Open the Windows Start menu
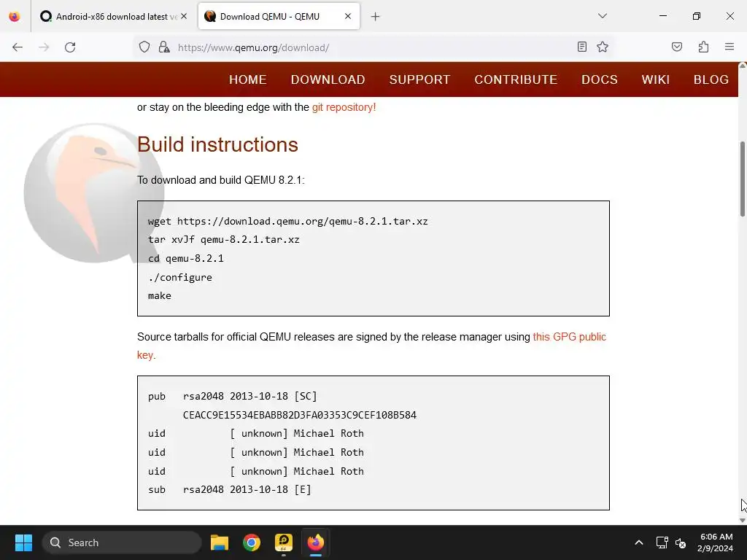Image resolution: width=747 pixels, height=560 pixels. tap(23, 542)
